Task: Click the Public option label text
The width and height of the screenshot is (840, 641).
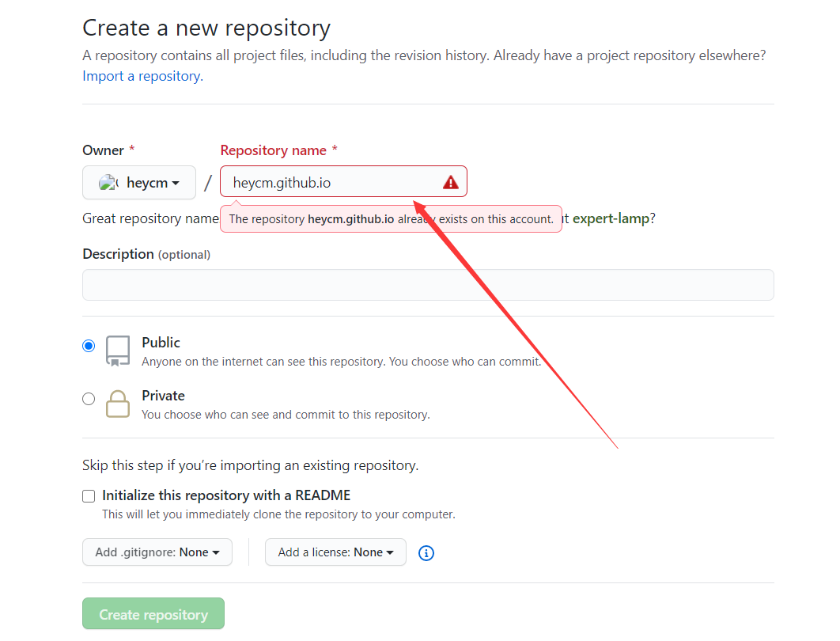Action: coord(161,343)
